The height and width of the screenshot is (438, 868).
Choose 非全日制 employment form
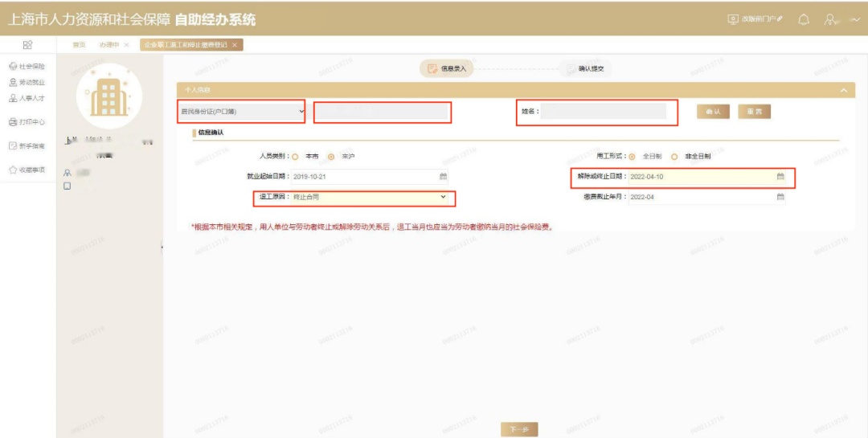coord(674,157)
